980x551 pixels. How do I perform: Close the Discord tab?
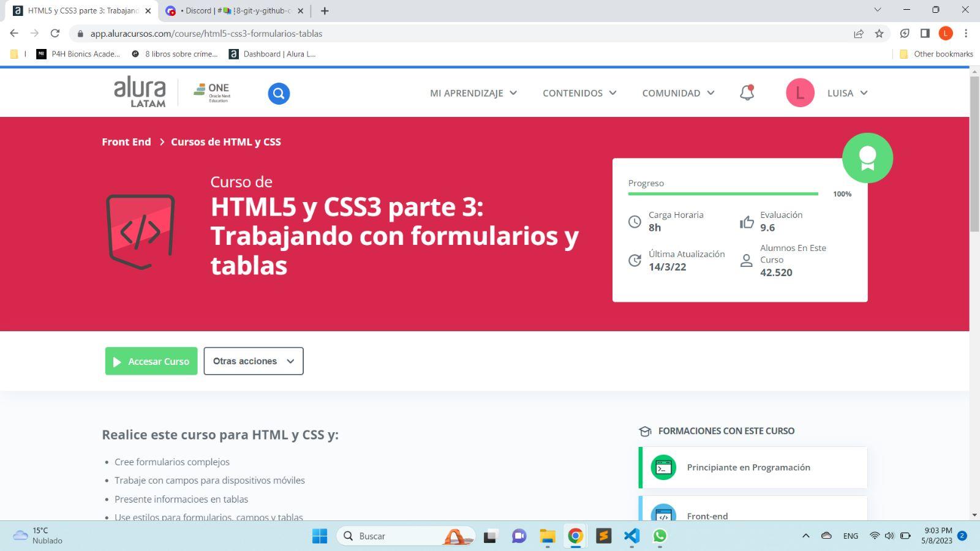coord(300,10)
